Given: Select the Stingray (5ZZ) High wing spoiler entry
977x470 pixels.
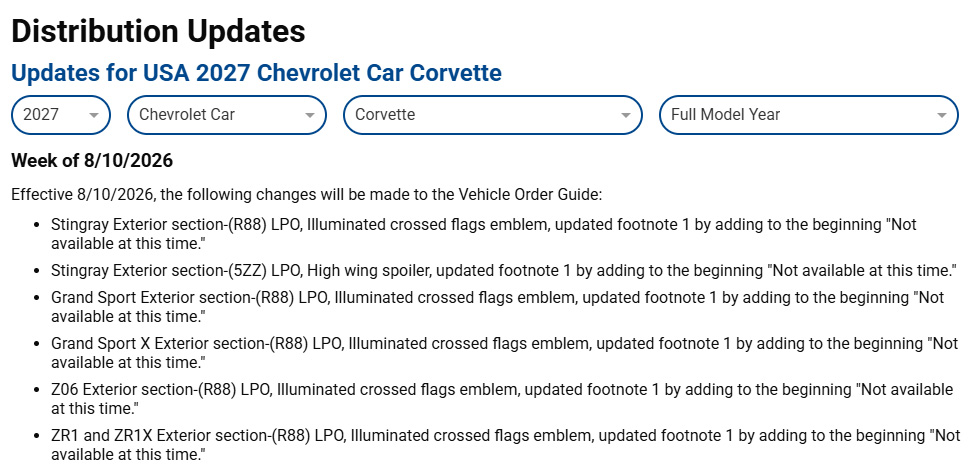Looking at the screenshot, I should pyautogui.click(x=504, y=271).
